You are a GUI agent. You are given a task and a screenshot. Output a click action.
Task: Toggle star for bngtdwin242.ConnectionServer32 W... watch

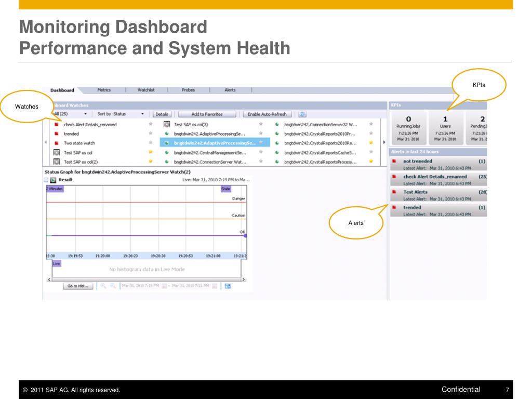371,124
